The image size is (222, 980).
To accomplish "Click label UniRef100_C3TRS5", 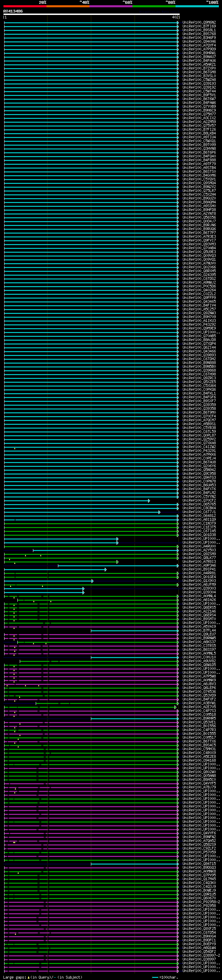I will pyautogui.click(x=199, y=646).
